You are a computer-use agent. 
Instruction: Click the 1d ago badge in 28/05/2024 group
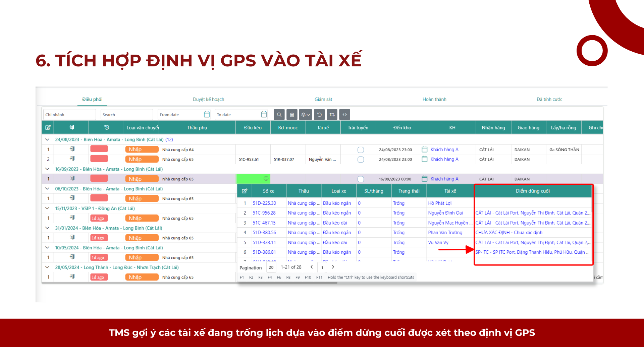99,277
